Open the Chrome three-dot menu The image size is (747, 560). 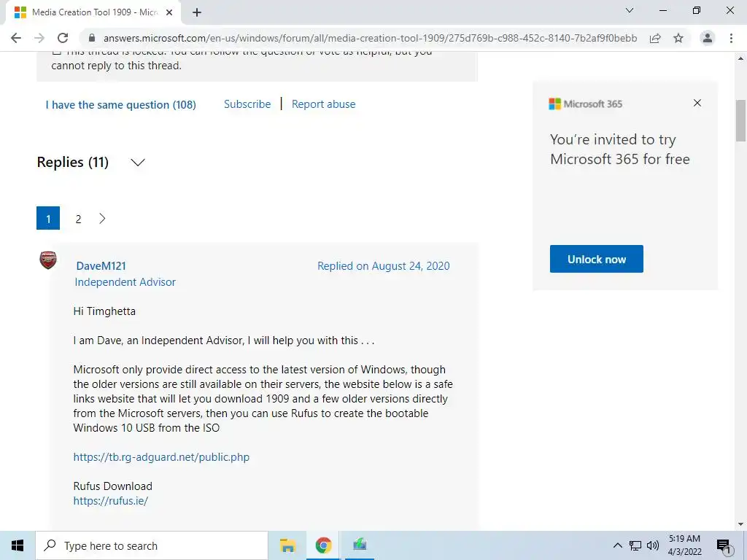(731, 38)
